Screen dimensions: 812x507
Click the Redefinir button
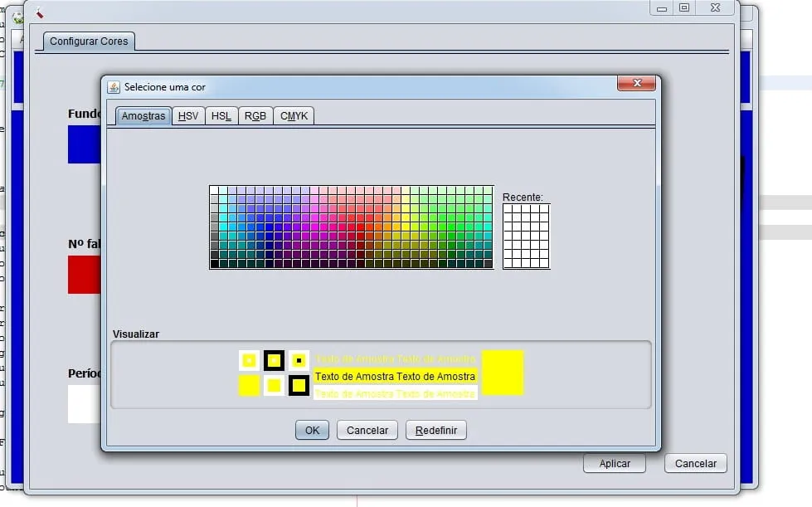pyautogui.click(x=436, y=431)
